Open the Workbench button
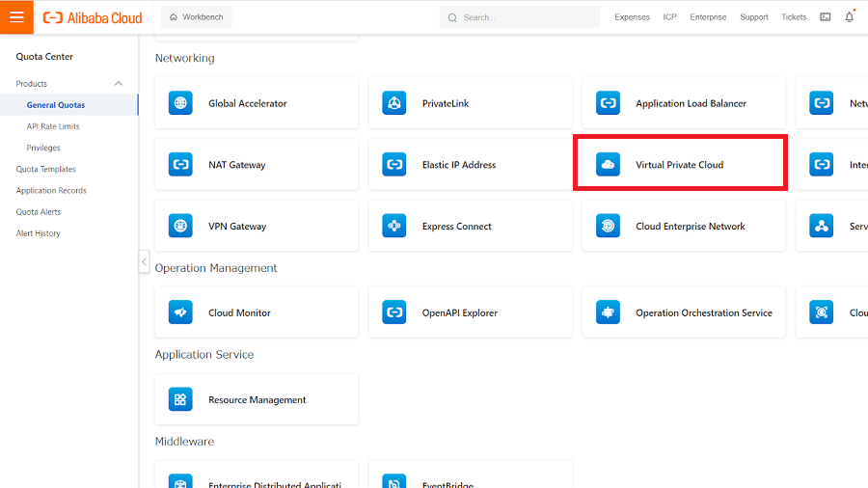 click(x=196, y=17)
